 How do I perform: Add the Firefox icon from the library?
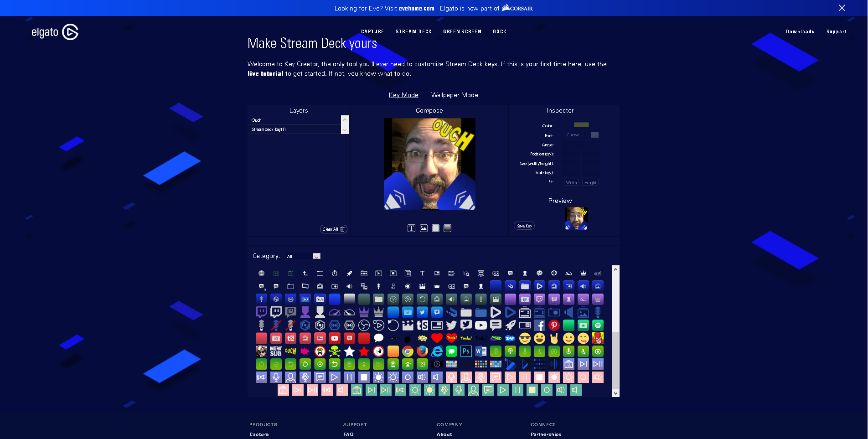click(x=422, y=351)
